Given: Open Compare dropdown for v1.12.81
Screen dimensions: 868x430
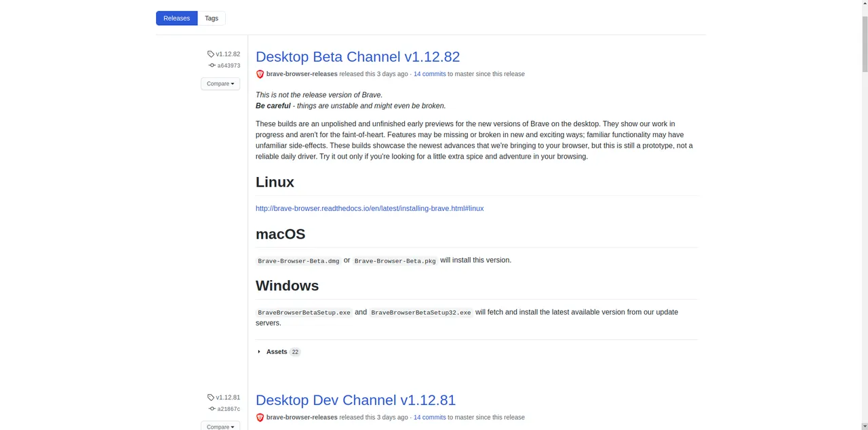Looking at the screenshot, I should (220, 426).
